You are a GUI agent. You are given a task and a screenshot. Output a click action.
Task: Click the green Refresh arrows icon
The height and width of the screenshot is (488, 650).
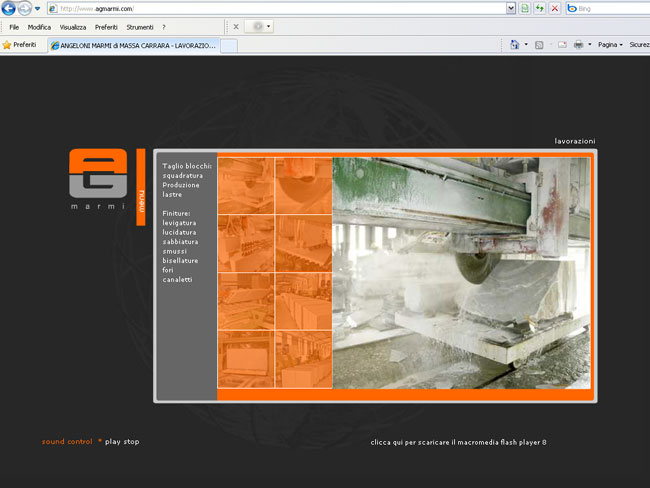click(539, 8)
